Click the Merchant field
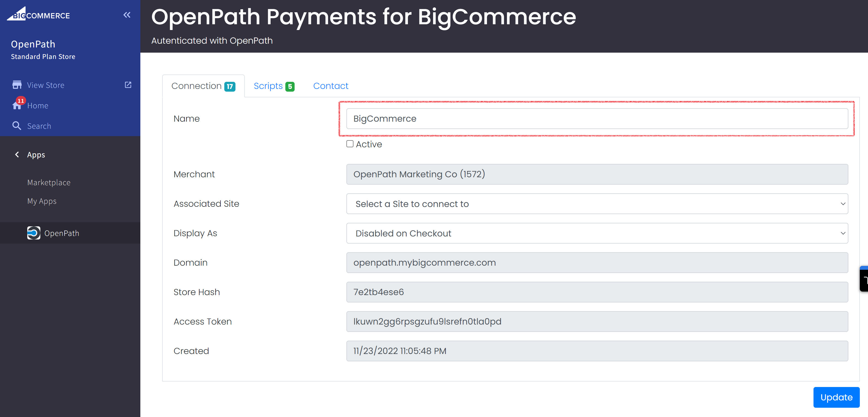 pos(597,174)
